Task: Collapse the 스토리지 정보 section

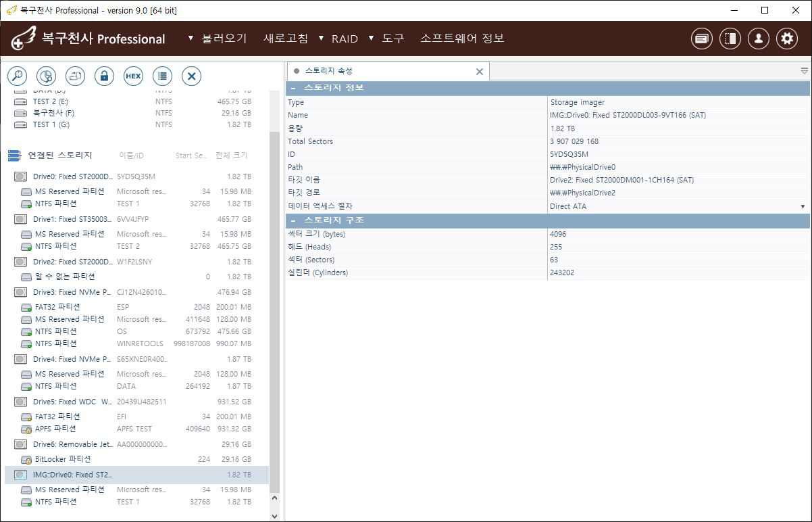Action: [293, 88]
